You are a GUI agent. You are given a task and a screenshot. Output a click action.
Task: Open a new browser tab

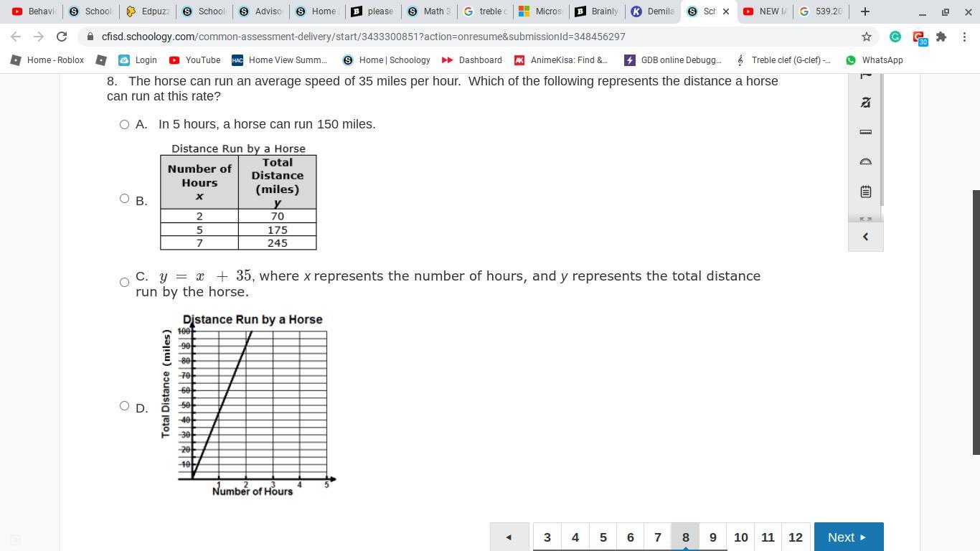pos(864,11)
